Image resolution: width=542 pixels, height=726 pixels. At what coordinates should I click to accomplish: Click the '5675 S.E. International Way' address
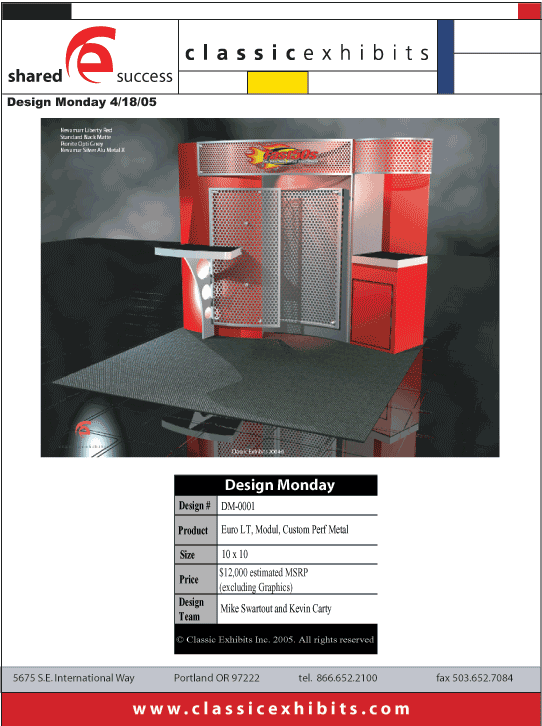pos(74,678)
